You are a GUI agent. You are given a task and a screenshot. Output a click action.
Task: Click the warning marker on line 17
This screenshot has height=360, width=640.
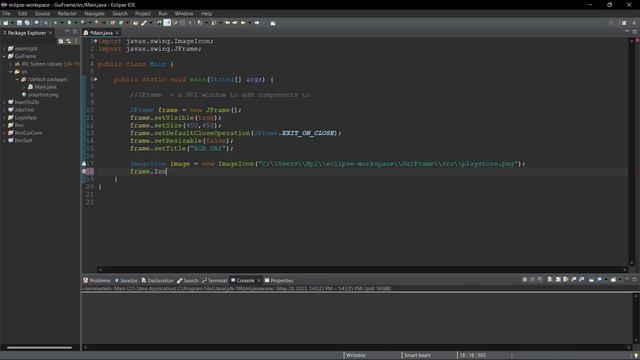[84, 164]
